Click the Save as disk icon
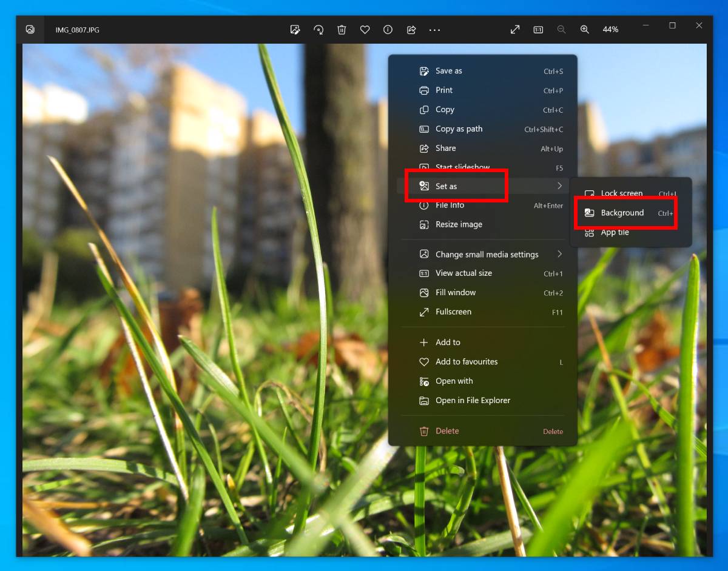 coord(424,71)
